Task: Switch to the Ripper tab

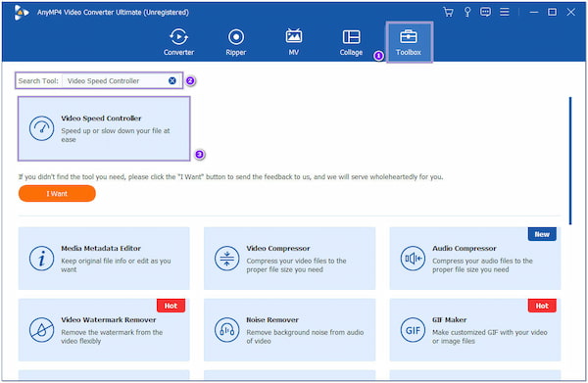Action: click(x=236, y=42)
